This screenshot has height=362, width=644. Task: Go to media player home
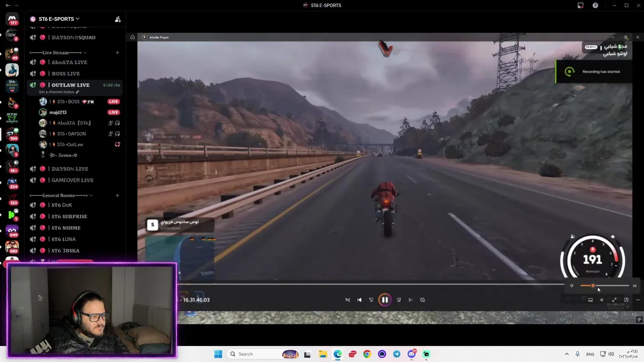132,37
